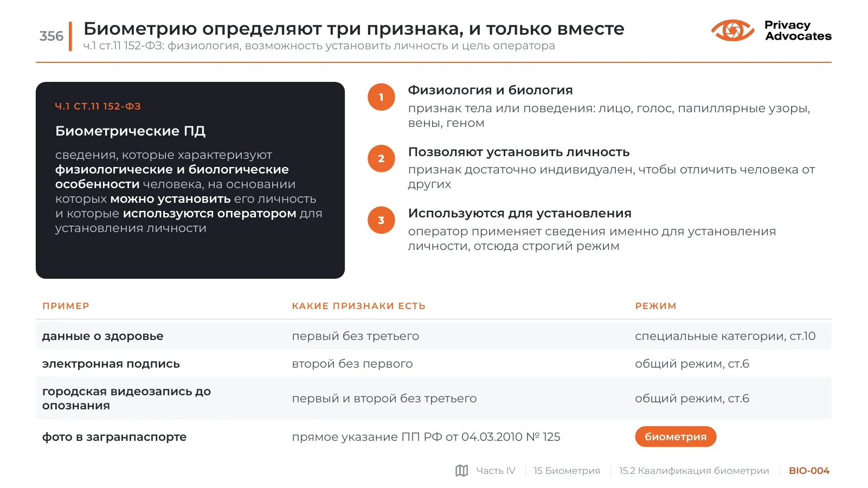The width and height of the screenshot is (868, 488).
Task: Click the orange circle numbered 1
Action: [381, 97]
